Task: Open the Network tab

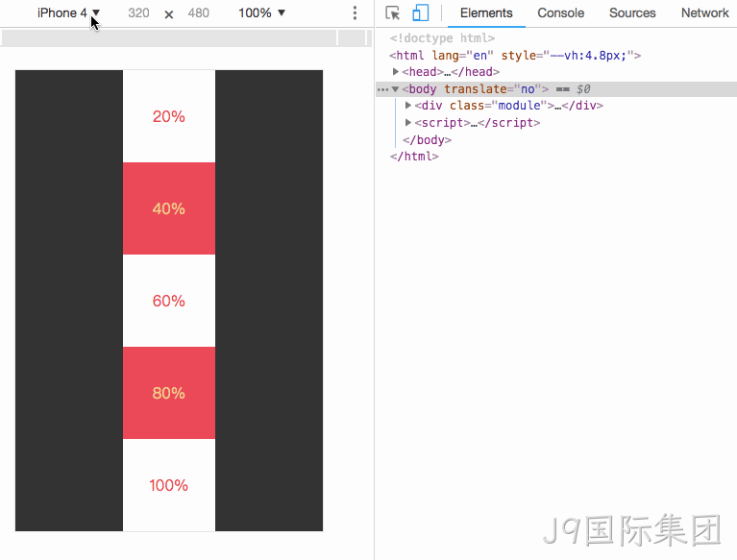Action: pyautogui.click(x=704, y=12)
